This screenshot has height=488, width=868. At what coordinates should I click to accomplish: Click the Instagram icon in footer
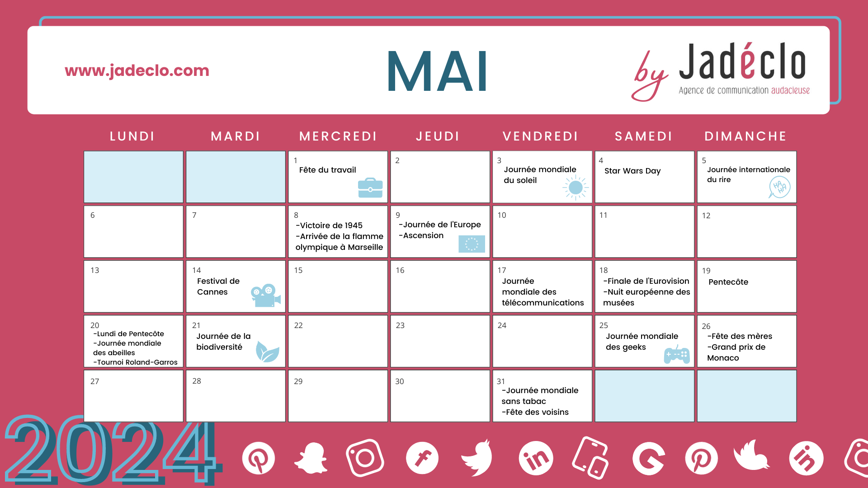point(363,459)
